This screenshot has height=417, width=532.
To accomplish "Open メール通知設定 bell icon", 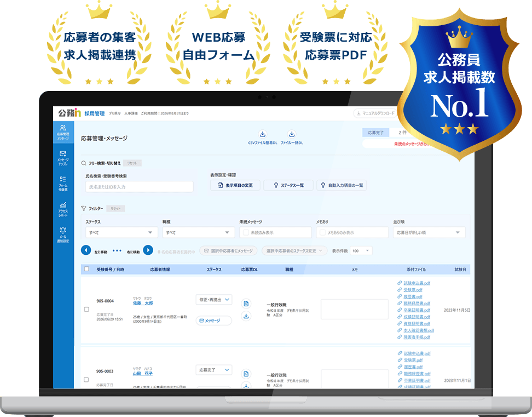I will 63,235.
